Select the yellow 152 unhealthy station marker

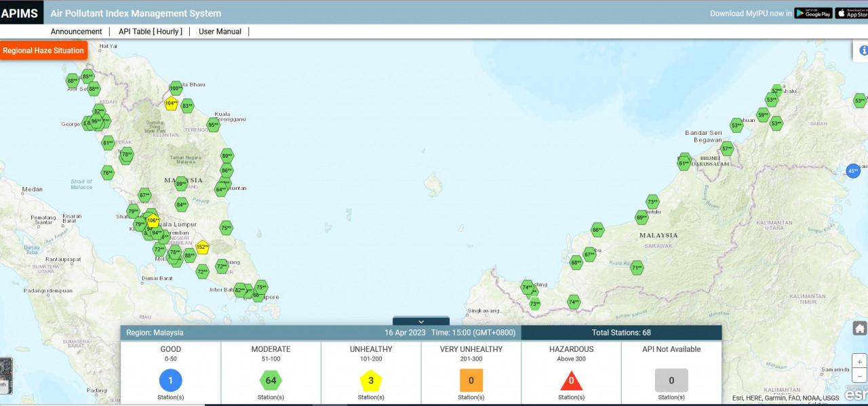pyautogui.click(x=202, y=247)
